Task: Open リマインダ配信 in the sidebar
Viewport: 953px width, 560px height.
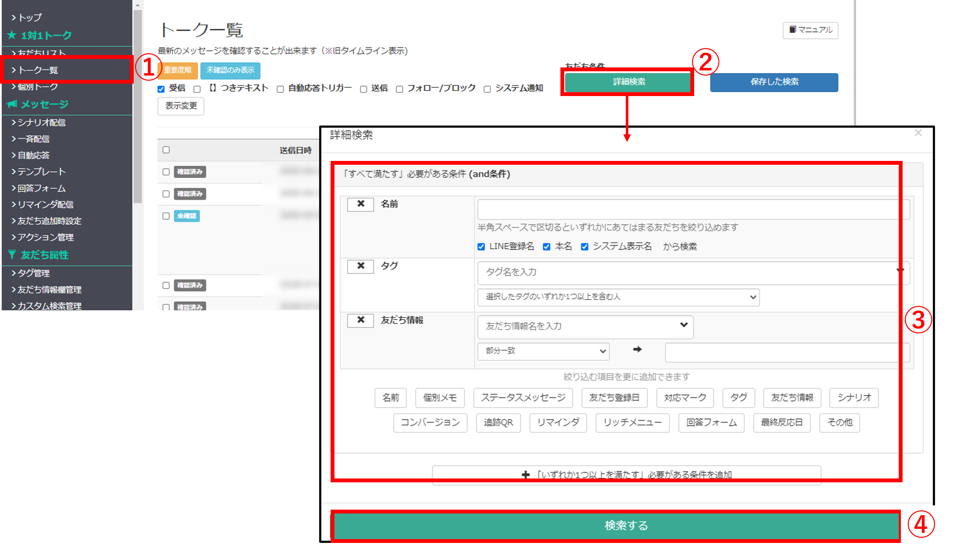Action: click(x=46, y=204)
